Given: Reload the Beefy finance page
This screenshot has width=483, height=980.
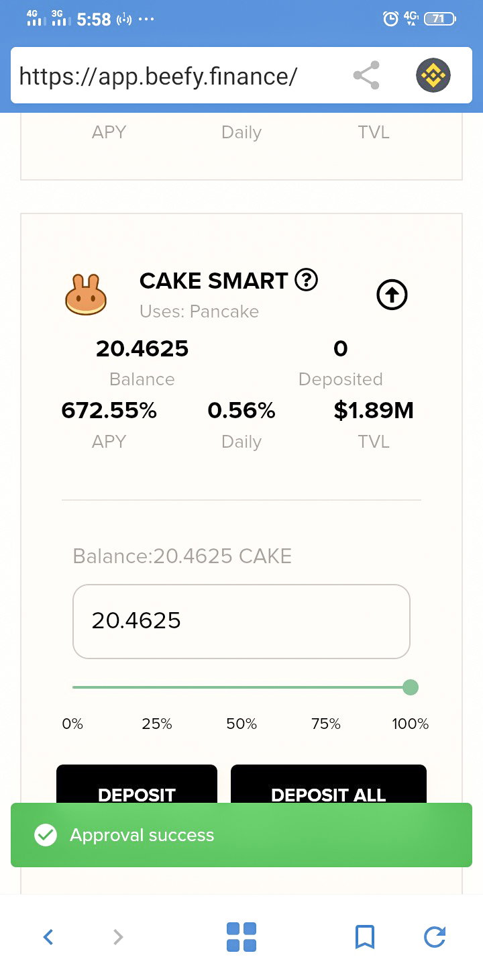Looking at the screenshot, I should tap(435, 936).
